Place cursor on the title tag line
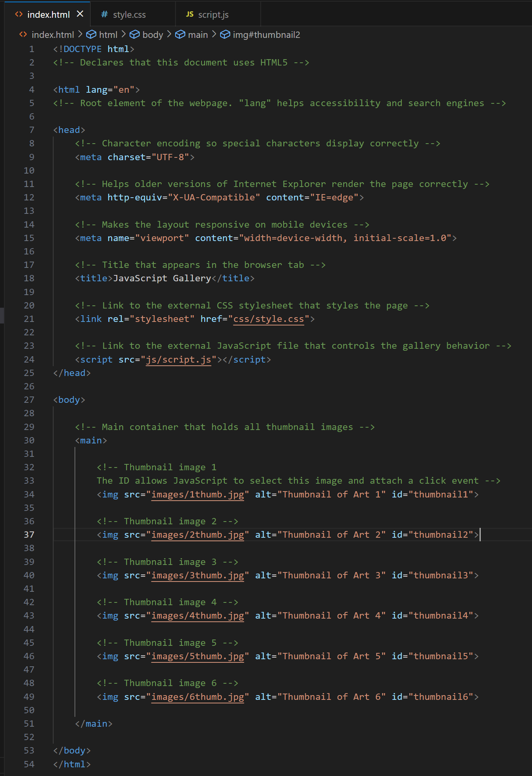532x776 pixels. pos(164,278)
